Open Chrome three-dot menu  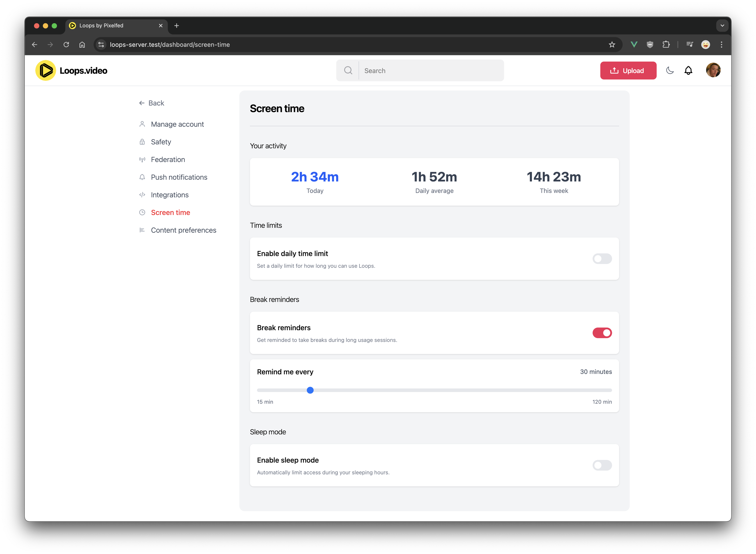click(x=722, y=45)
